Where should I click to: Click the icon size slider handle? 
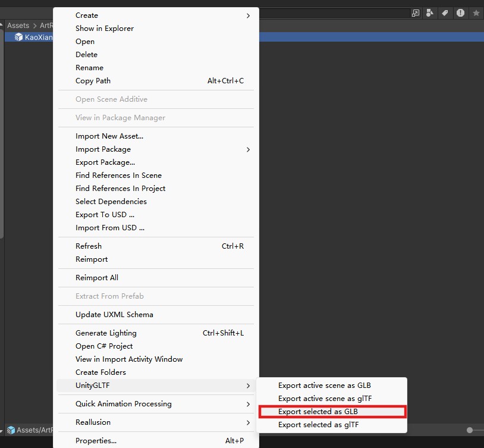pos(470,430)
